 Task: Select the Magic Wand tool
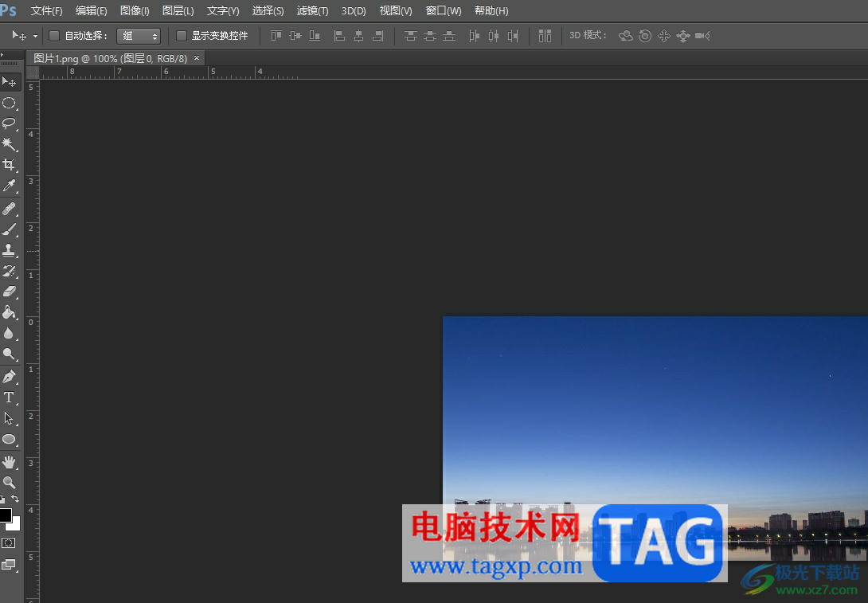[x=9, y=144]
